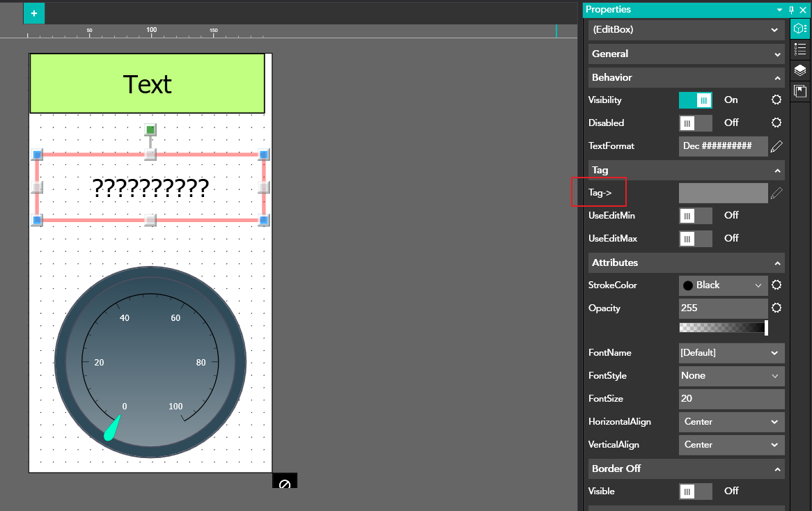Open the list view panel icon
Image resolution: width=812 pixels, height=511 pixels.
point(800,49)
